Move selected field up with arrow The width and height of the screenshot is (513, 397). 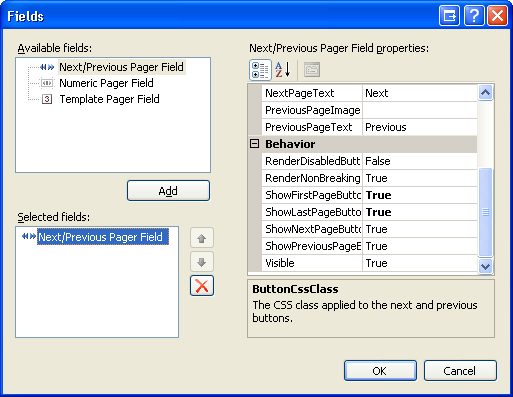(x=202, y=238)
